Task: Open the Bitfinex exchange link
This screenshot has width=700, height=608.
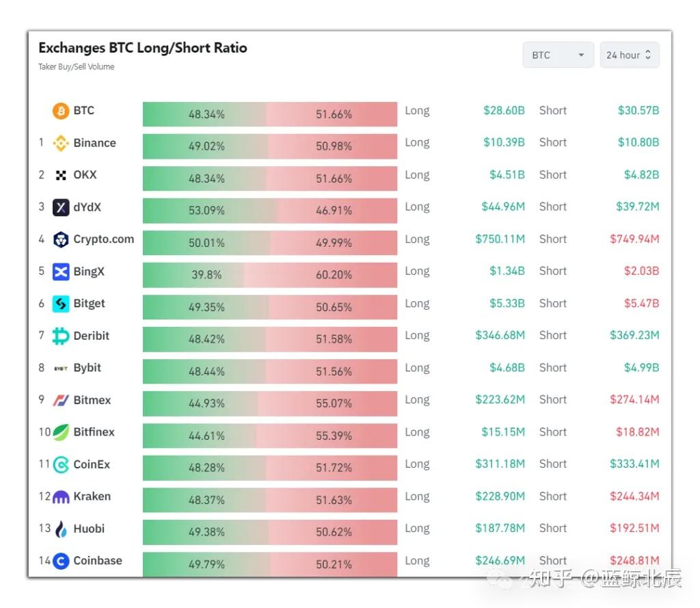Action: pyautogui.click(x=94, y=432)
